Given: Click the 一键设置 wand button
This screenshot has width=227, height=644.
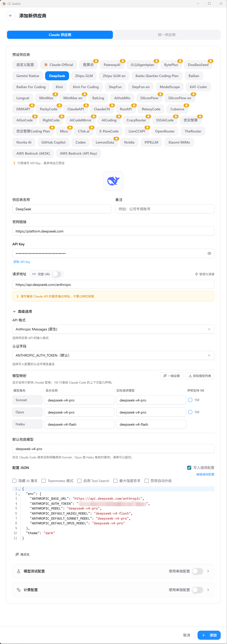Looking at the screenshot, I should pyautogui.click(x=172, y=376).
